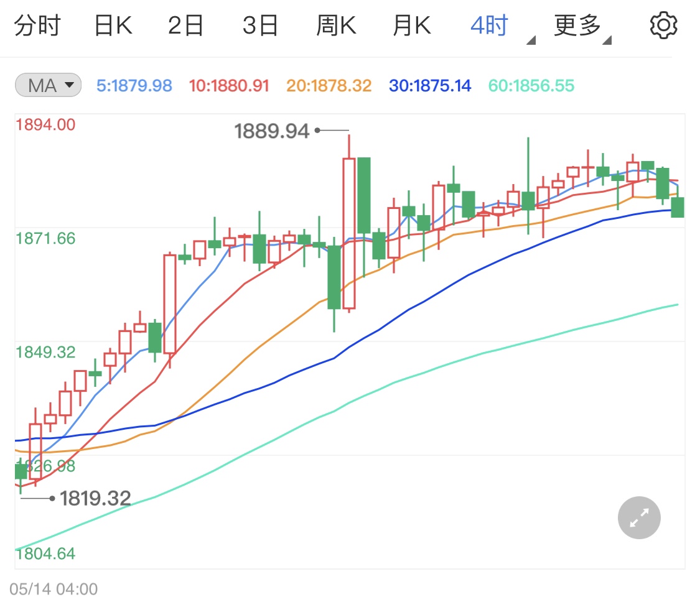Switch to the 分时 tab
Image resolution: width=700 pixels, height=602 pixels.
(37, 25)
